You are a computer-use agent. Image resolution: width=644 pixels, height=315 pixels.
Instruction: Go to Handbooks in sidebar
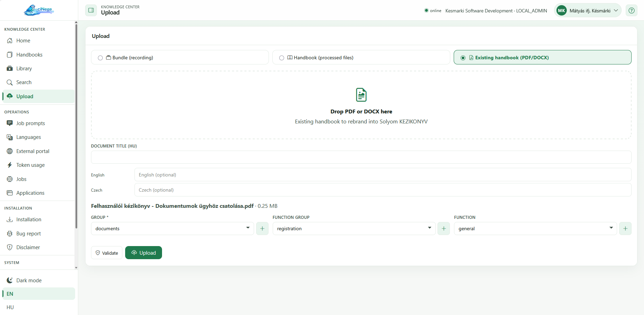[x=39, y=54]
